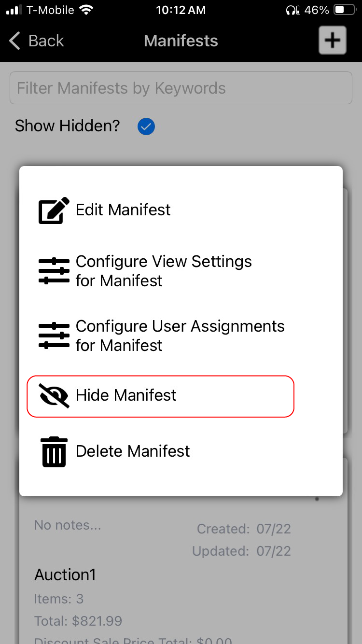Tap the Auction1 manifest card title
The image size is (362, 644).
click(65, 575)
